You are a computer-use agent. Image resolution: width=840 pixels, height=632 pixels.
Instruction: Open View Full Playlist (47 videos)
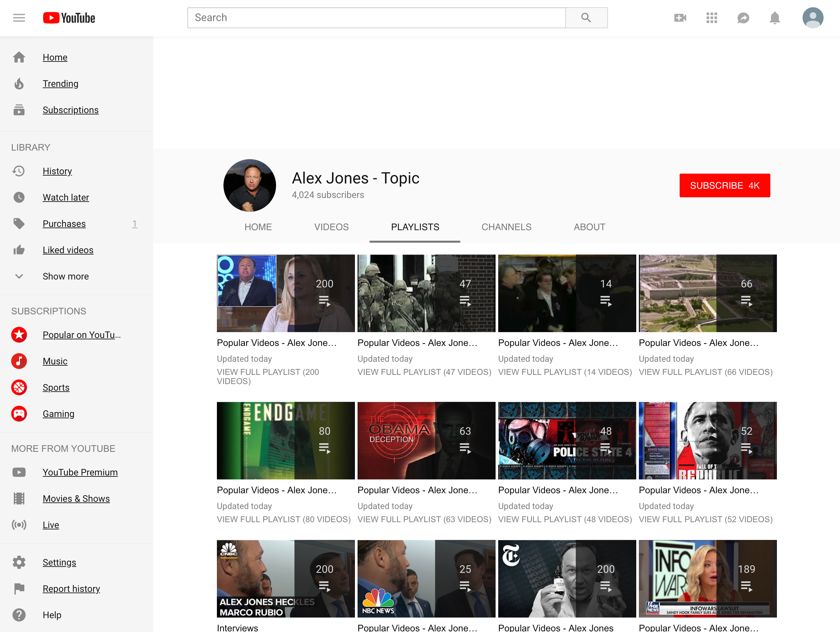[424, 372]
